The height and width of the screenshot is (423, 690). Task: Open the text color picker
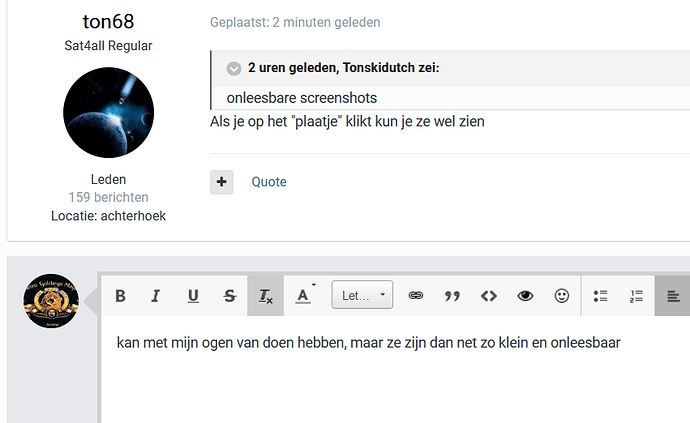click(x=304, y=296)
